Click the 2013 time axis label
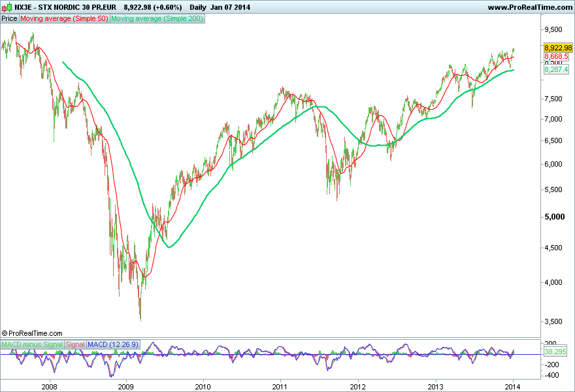575x392 pixels. point(436,387)
